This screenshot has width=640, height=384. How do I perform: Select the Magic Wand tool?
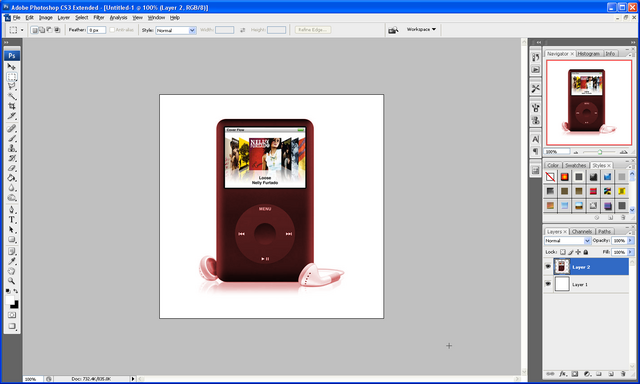coord(11,96)
